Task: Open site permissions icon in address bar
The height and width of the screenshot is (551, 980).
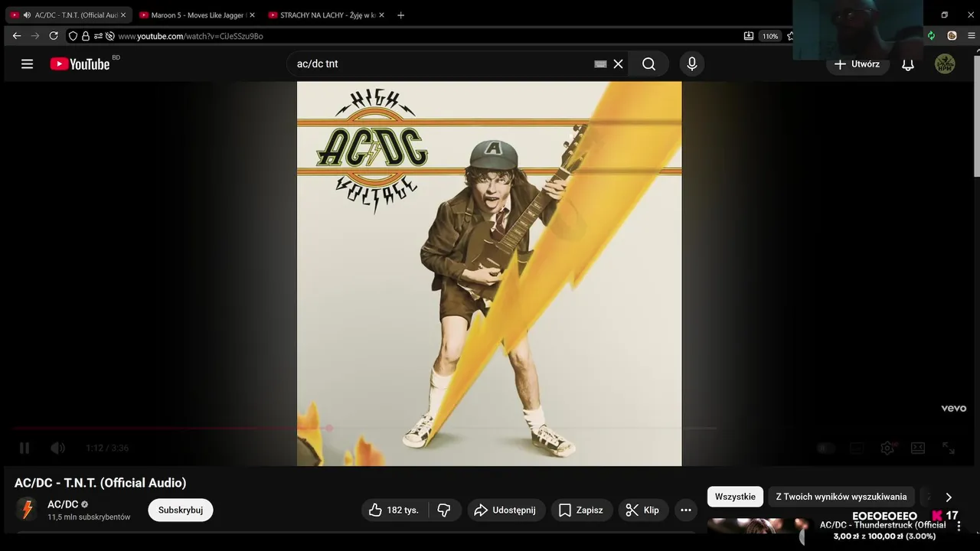Action: [x=98, y=36]
